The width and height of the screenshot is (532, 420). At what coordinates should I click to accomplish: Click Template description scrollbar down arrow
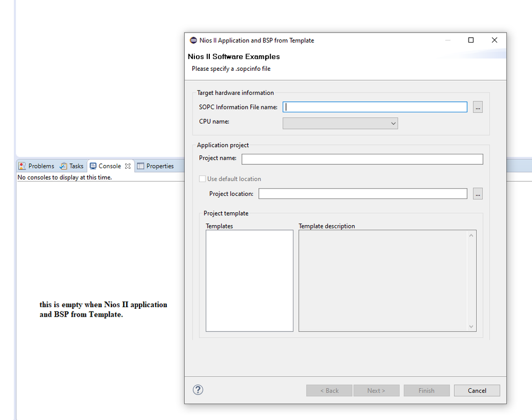click(x=471, y=326)
